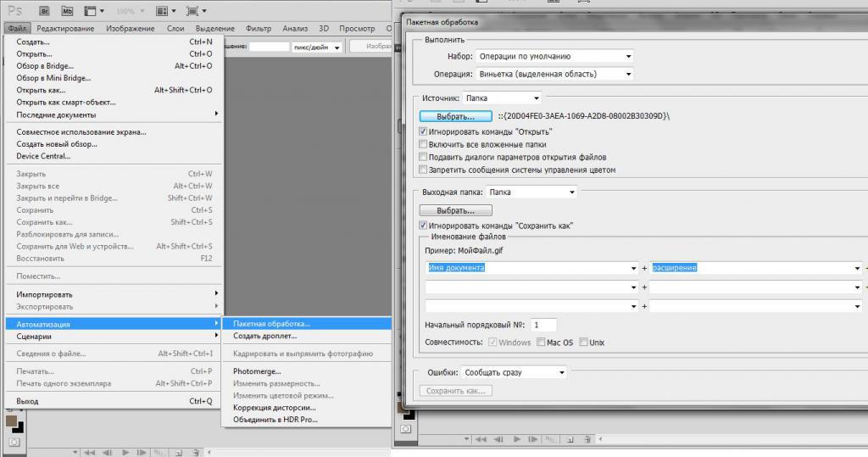The height and width of the screenshot is (457, 868).
Task: Open the Имя документа naming dropdown
Action: click(532, 268)
